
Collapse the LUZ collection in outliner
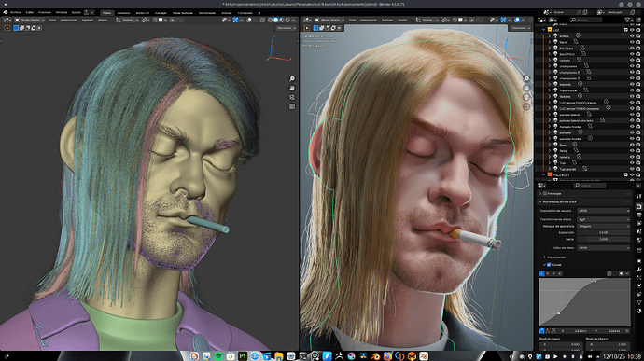click(x=544, y=30)
